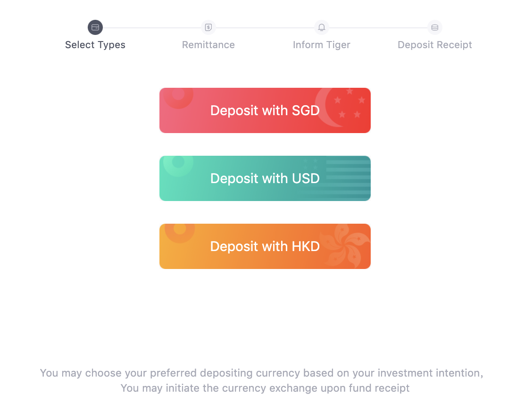Click the Inform Tiger bell icon

322,27
